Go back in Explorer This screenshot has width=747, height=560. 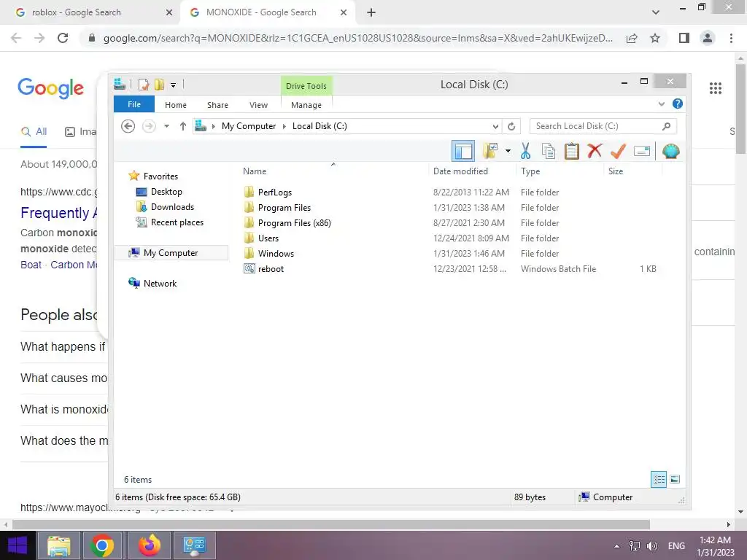(128, 126)
